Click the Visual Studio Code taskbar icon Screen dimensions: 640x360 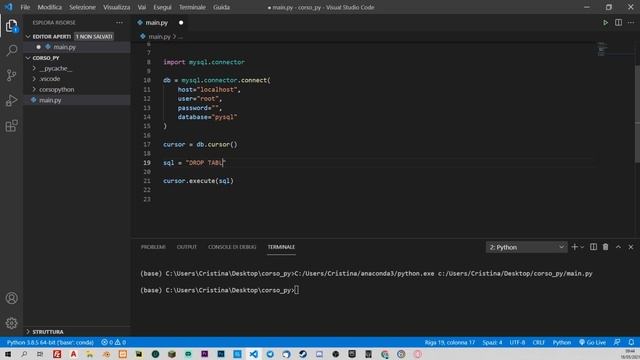253,354
